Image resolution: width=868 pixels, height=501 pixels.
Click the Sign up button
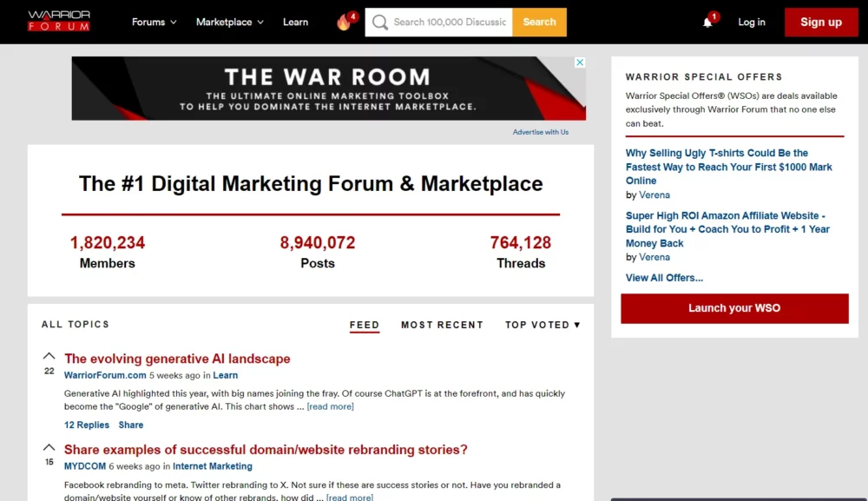[x=821, y=23]
